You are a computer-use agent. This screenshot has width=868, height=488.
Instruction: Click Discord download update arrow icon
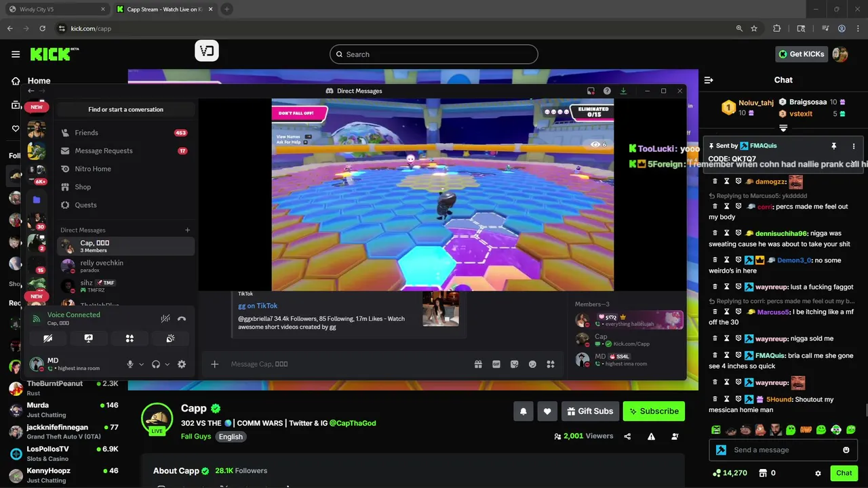[x=623, y=91]
